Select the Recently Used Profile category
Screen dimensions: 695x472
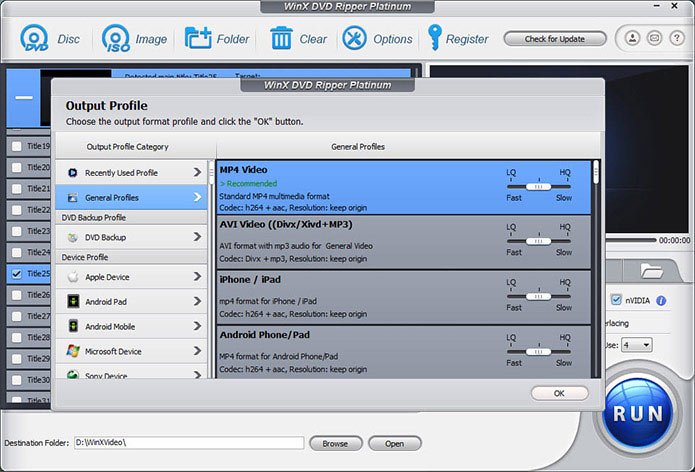point(131,173)
